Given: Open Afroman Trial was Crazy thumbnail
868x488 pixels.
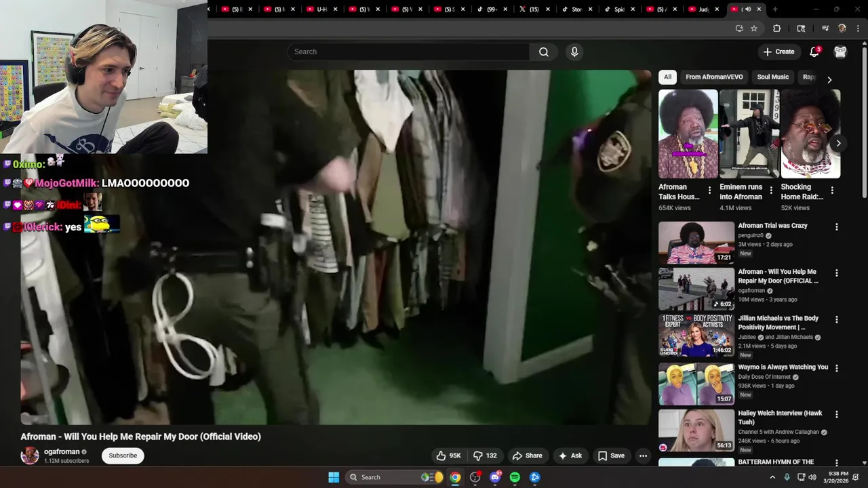Looking at the screenshot, I should click(x=696, y=243).
